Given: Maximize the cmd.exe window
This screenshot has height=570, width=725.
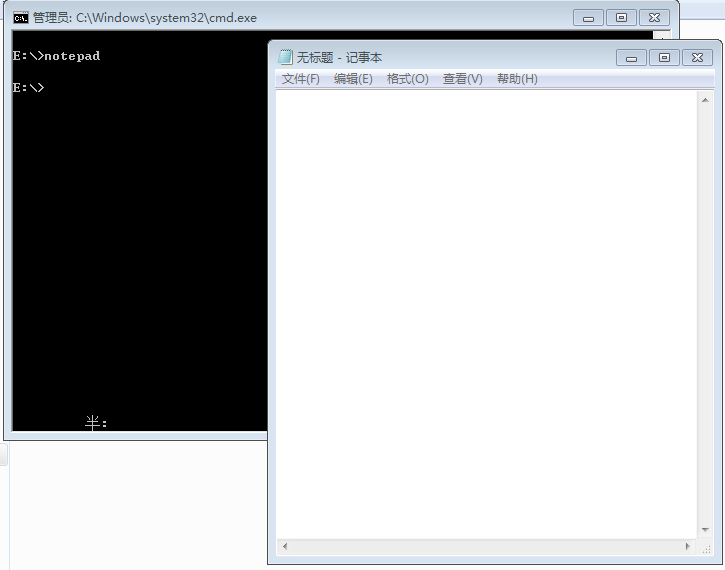Looking at the screenshot, I should click(621, 18).
